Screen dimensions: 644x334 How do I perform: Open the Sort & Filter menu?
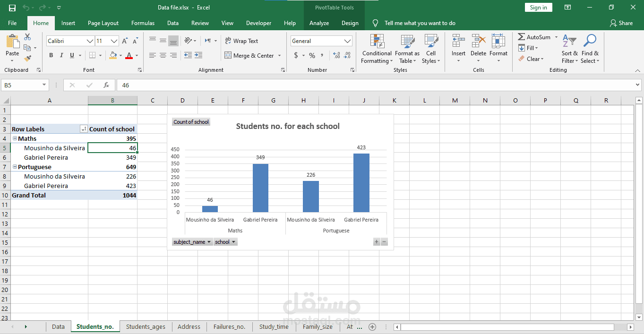(569, 49)
